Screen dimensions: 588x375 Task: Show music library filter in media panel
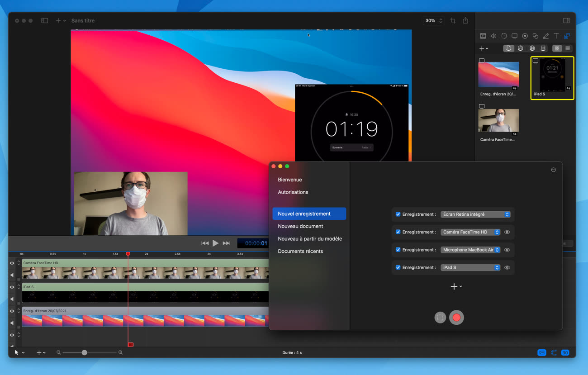(521, 48)
